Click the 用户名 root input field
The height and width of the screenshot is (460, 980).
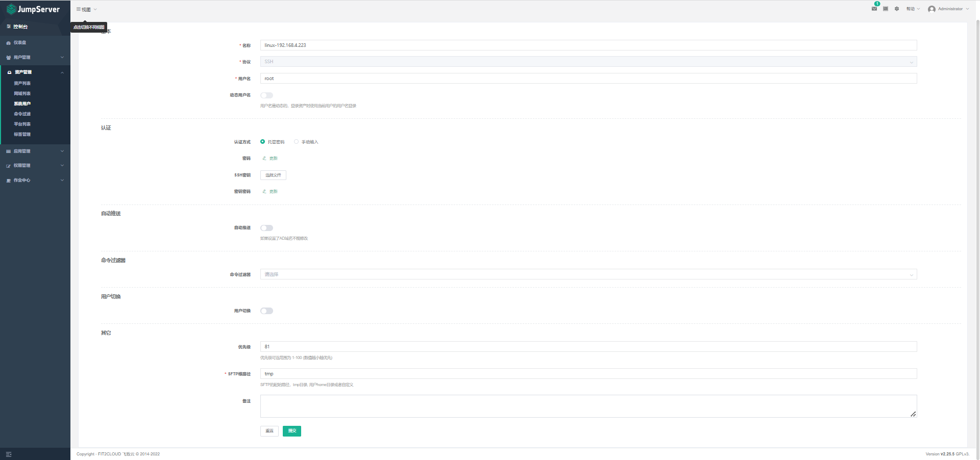tap(589, 79)
